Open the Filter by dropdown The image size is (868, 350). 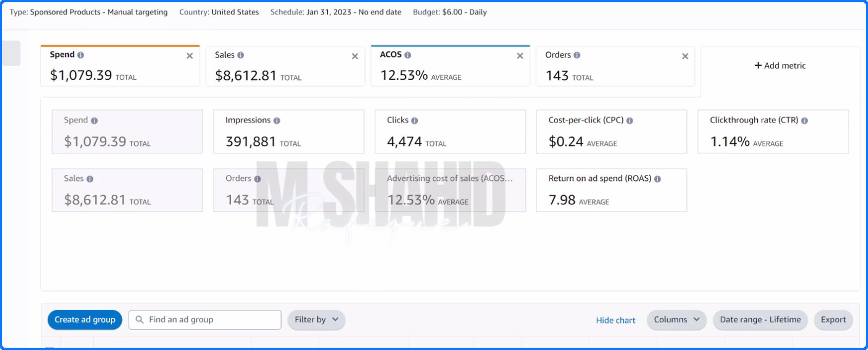[316, 320]
